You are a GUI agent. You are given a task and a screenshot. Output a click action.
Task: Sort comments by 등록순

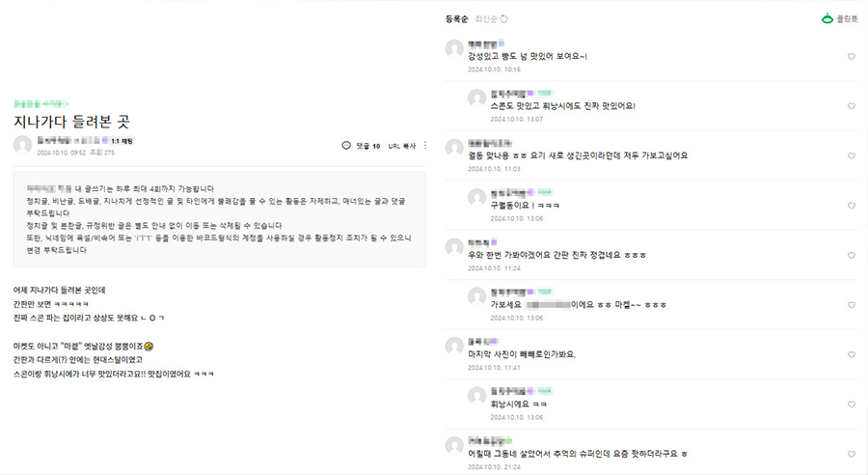(455, 18)
